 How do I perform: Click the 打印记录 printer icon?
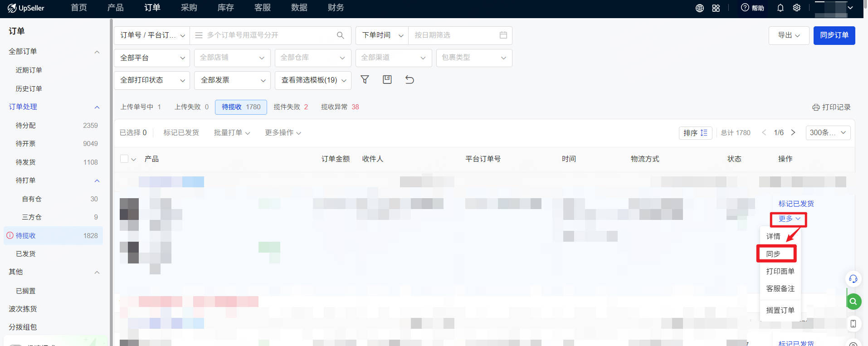[x=816, y=107]
